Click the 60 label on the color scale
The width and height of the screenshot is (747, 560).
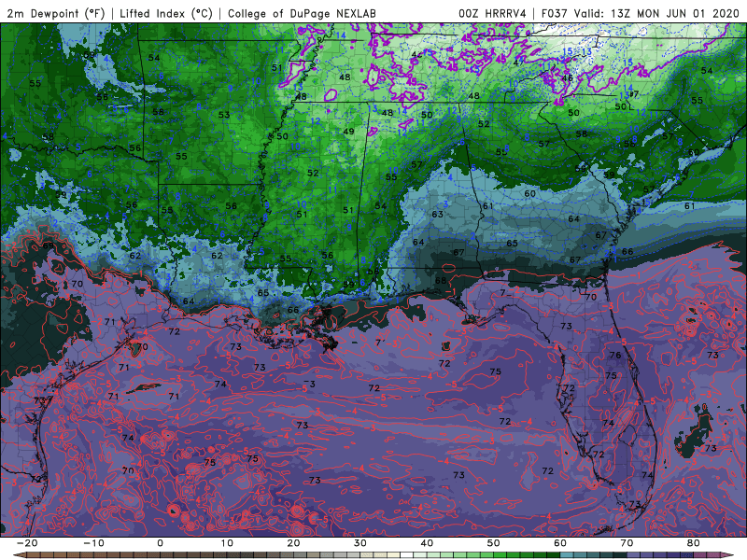coord(560,543)
